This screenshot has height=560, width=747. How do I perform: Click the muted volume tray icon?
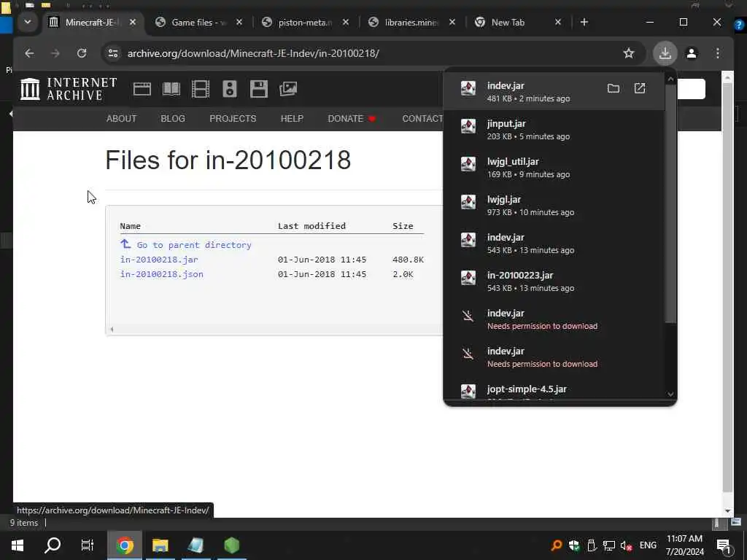click(627, 545)
